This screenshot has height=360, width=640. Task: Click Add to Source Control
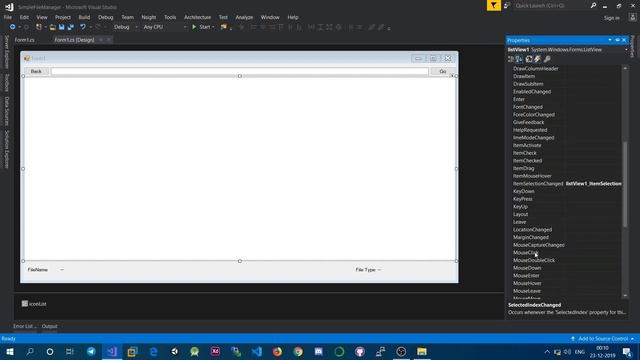coord(603,339)
